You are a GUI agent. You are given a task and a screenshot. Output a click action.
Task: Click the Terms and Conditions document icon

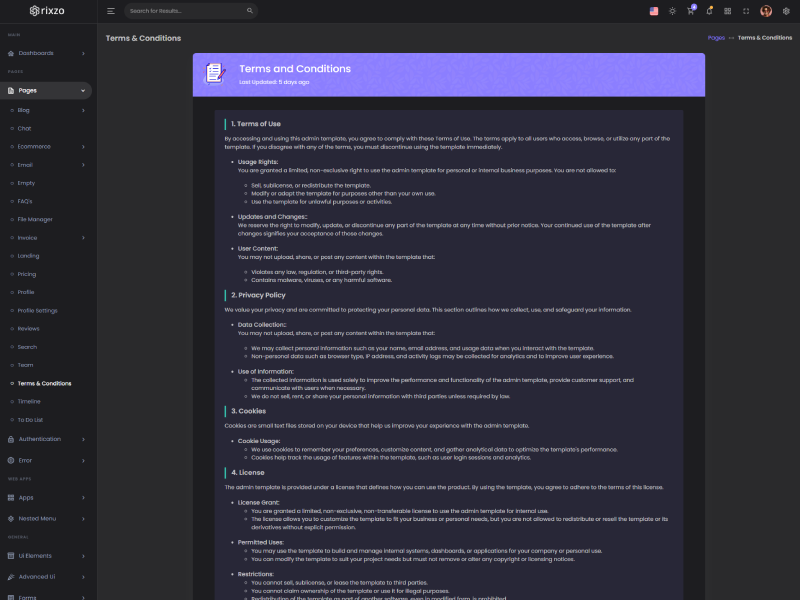click(x=215, y=74)
